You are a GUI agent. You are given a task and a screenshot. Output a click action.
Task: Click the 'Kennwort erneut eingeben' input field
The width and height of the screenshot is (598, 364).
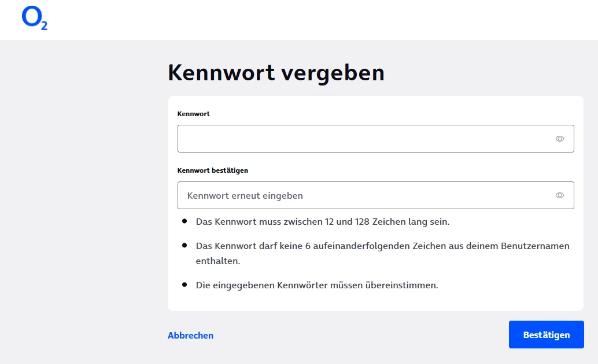(364, 195)
